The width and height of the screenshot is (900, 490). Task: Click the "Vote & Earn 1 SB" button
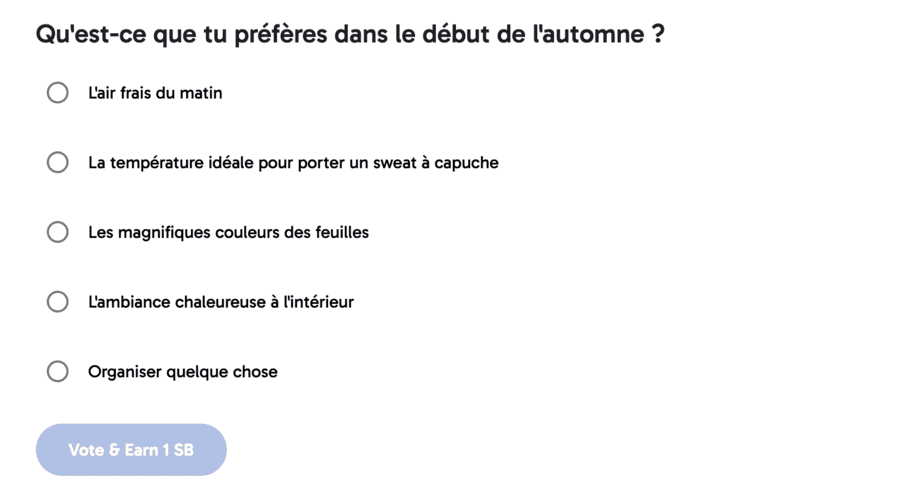pyautogui.click(x=131, y=450)
